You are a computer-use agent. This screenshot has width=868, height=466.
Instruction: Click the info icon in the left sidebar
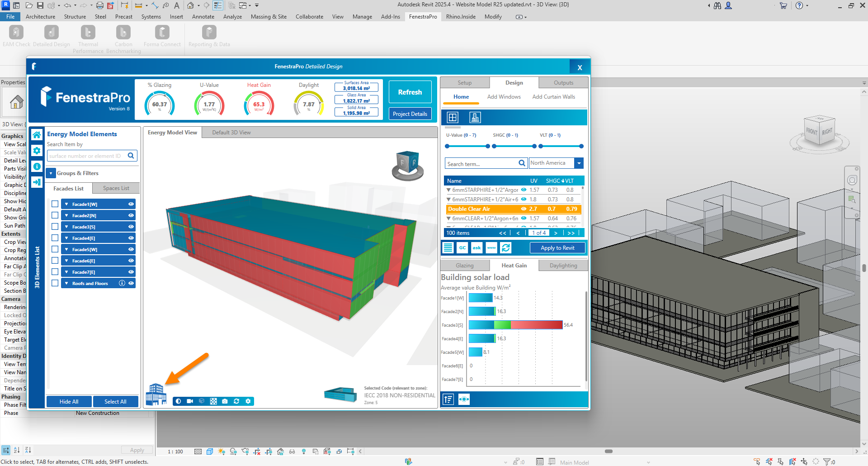tap(37, 166)
